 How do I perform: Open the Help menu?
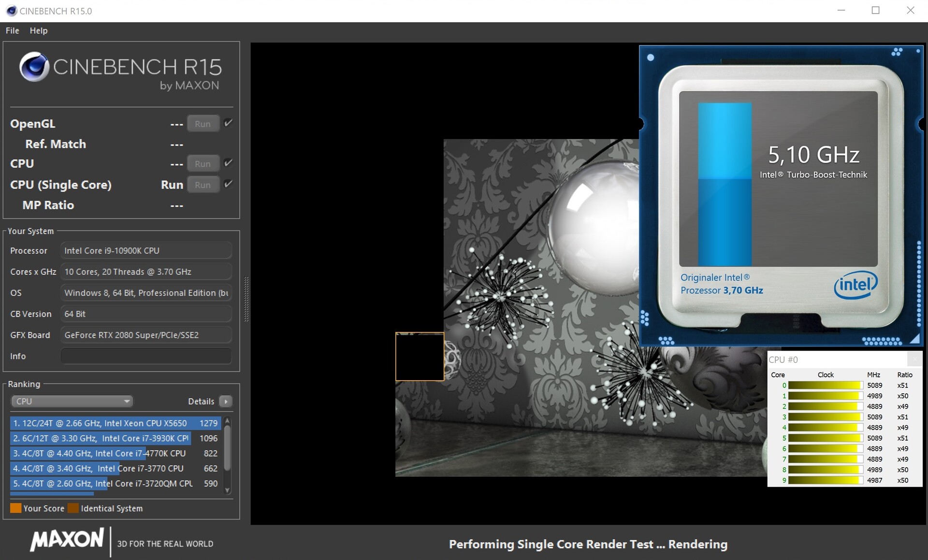point(39,30)
